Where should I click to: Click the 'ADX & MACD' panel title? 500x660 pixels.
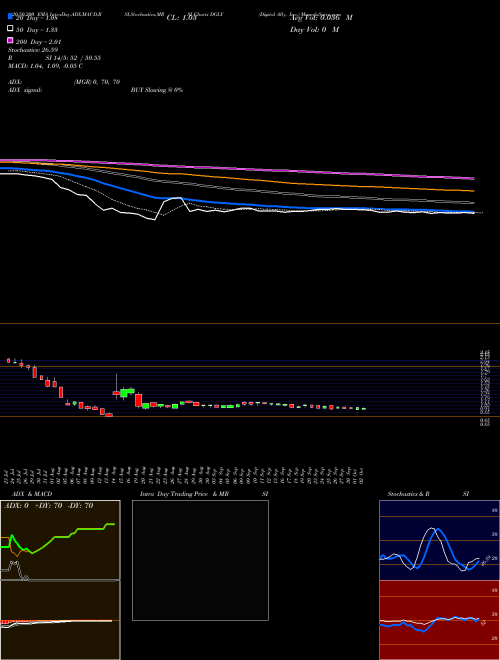click(x=32, y=494)
